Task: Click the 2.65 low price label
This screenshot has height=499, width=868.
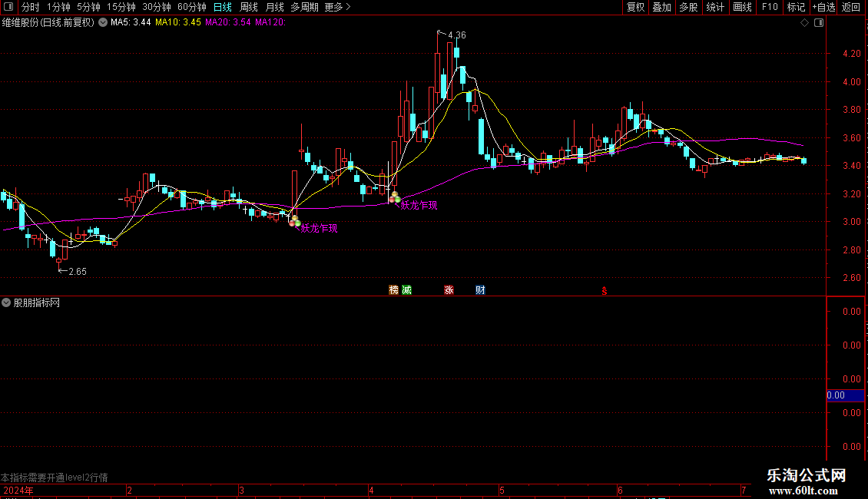Action: pyautogui.click(x=78, y=272)
